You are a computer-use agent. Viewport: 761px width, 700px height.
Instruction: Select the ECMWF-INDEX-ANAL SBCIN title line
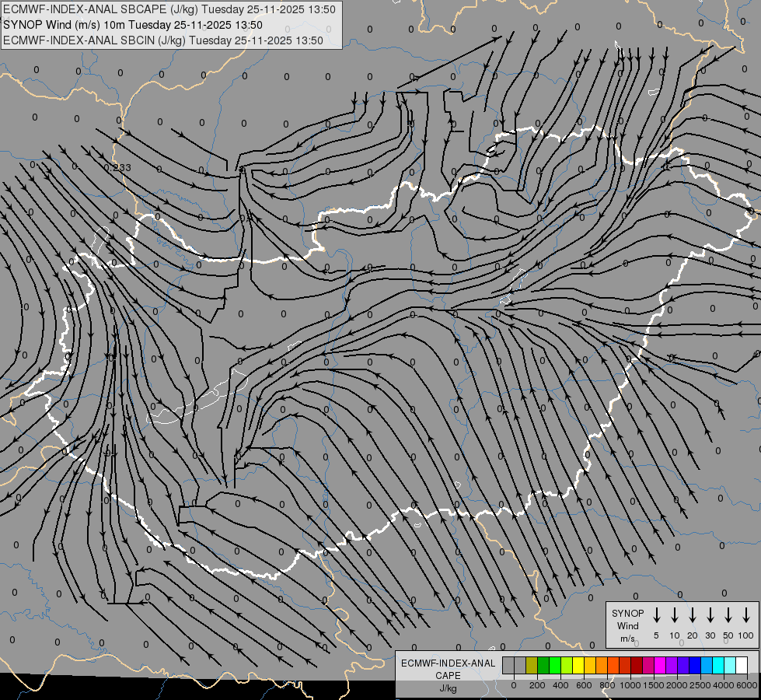(x=163, y=40)
